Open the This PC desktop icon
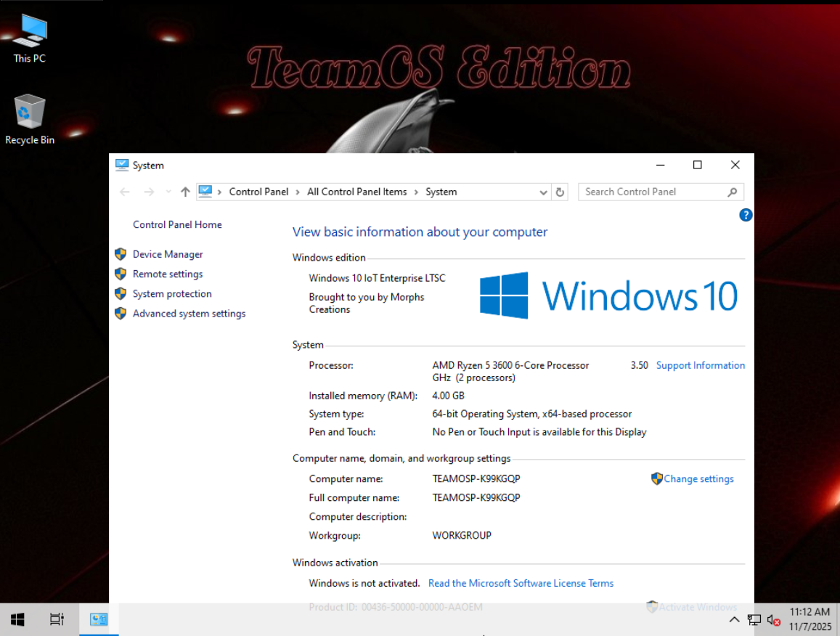 (x=30, y=33)
